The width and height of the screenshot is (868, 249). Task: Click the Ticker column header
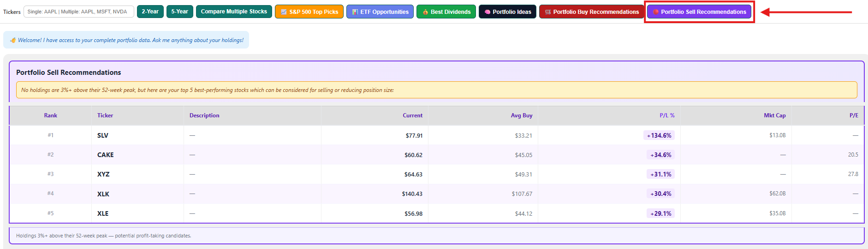tap(105, 115)
